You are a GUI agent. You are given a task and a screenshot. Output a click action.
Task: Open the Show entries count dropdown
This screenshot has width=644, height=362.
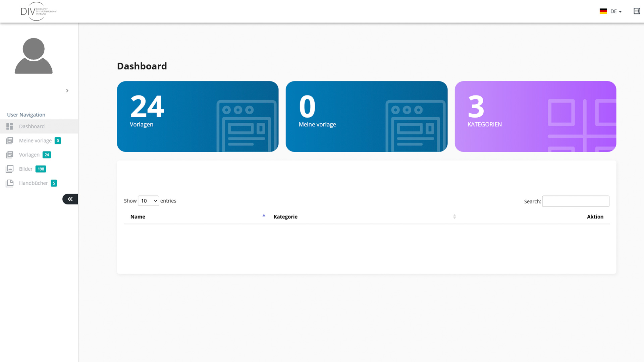tap(148, 201)
